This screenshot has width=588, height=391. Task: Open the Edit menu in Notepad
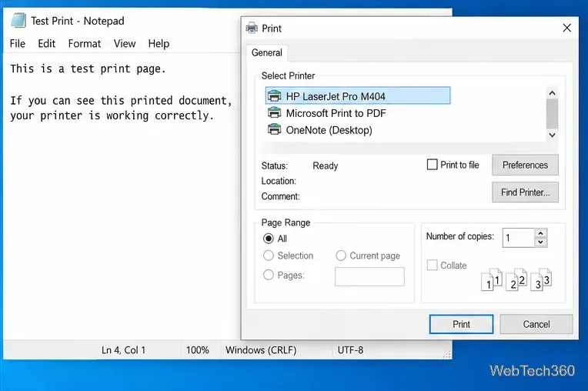coord(46,43)
